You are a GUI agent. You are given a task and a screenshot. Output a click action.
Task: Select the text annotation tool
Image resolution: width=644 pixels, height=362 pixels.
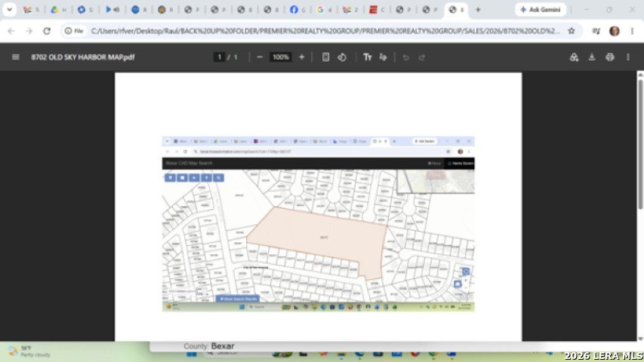(367, 57)
